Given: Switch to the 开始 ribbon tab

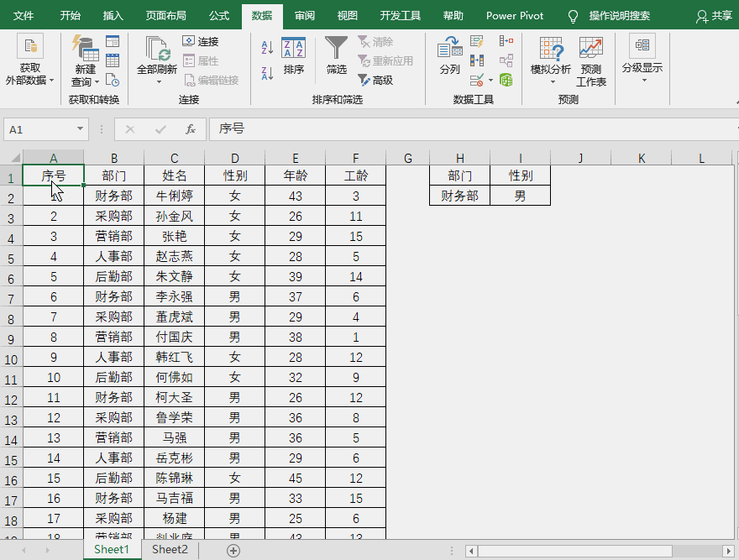Looking at the screenshot, I should click(69, 15).
